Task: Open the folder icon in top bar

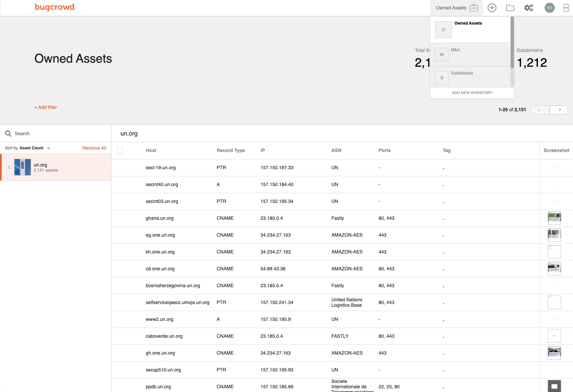Action: [x=510, y=8]
